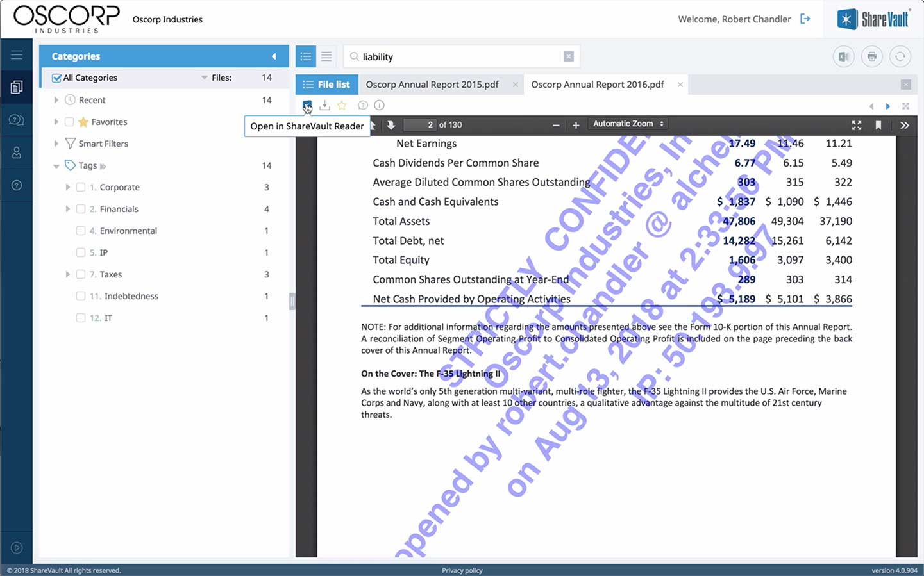Image resolution: width=924 pixels, height=576 pixels.
Task: Expand the 2. Financials tag node
Action: [67, 209]
